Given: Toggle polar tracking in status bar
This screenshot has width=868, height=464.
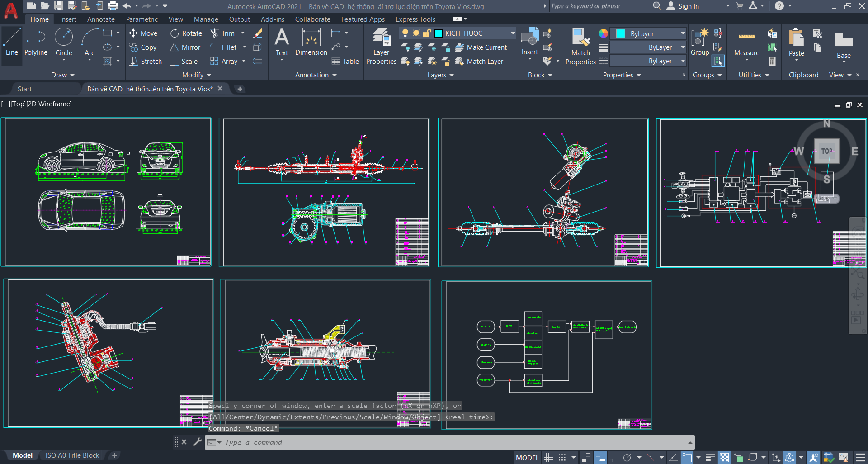Looking at the screenshot, I should pyautogui.click(x=627, y=458).
